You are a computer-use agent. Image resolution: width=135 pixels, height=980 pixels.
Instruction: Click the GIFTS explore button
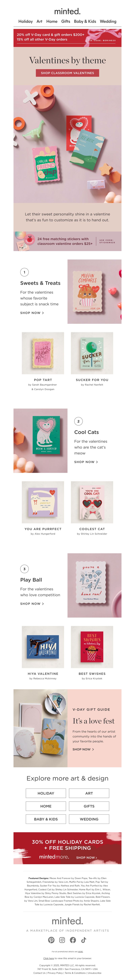point(89,806)
